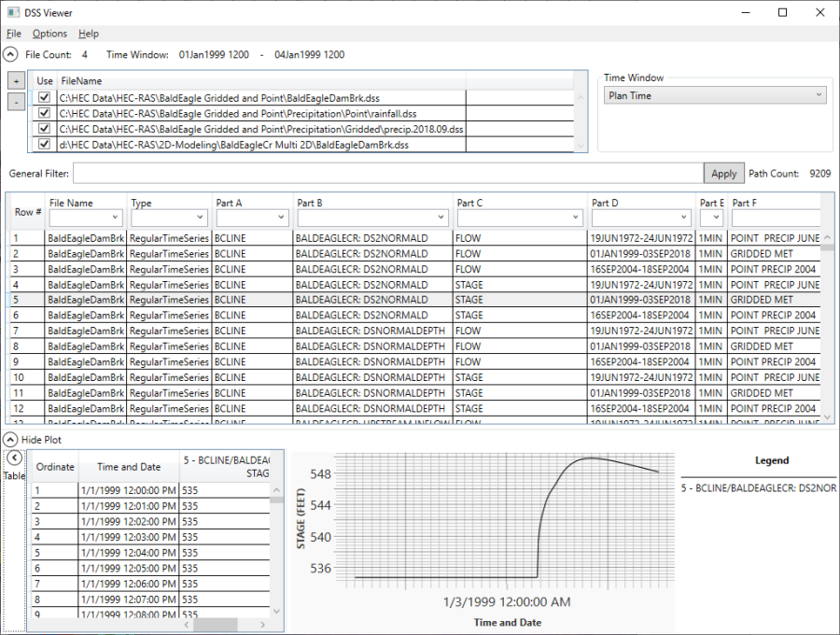Click the DSS Viewer title bar icon
840x635 pixels.
[13, 13]
